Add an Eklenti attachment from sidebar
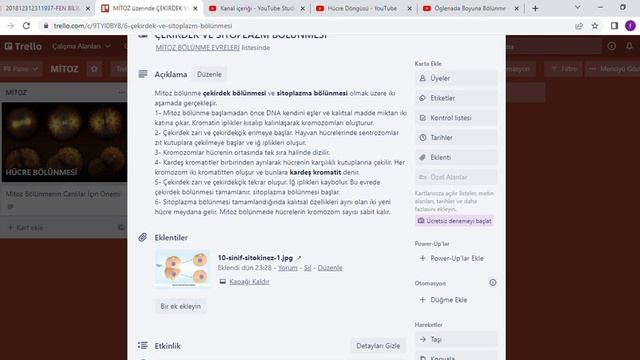The width and height of the screenshot is (640, 360). click(456, 158)
